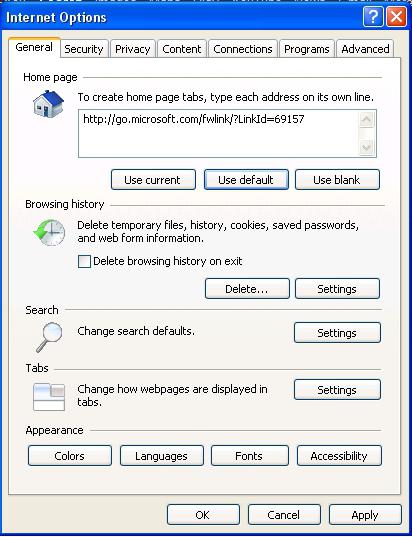Image resolution: width=412 pixels, height=537 pixels.
Task: Open the Delete... browsing history dialog
Action: [x=247, y=289]
